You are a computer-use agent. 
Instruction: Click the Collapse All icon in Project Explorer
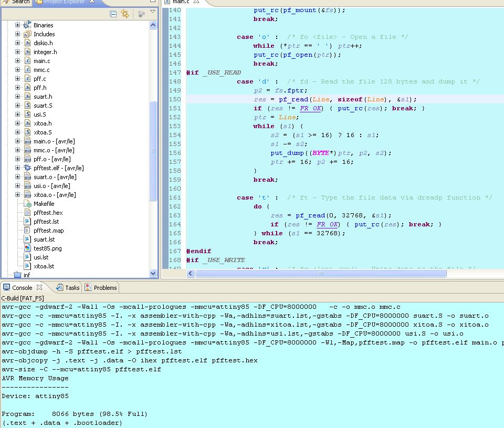[113, 14]
